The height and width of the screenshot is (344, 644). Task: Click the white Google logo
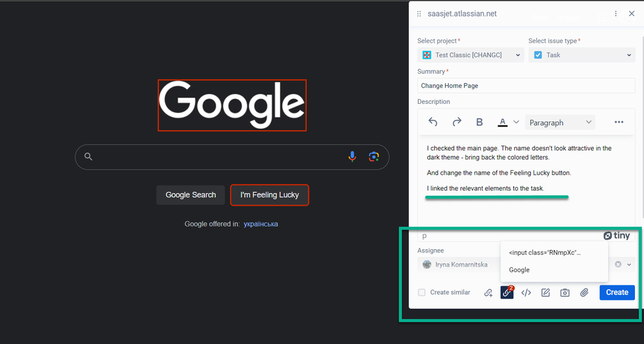(232, 105)
